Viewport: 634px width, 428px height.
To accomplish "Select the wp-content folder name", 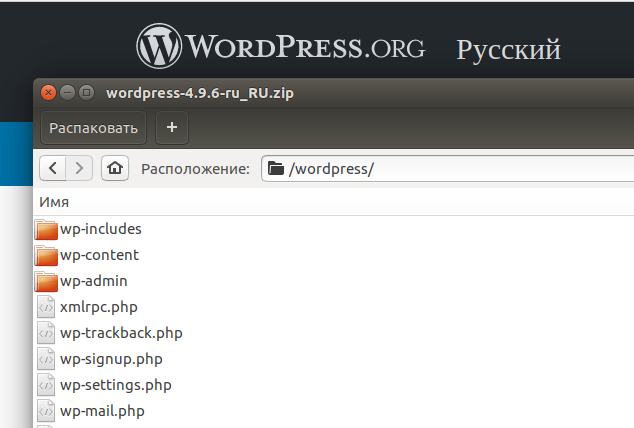I will [x=99, y=255].
